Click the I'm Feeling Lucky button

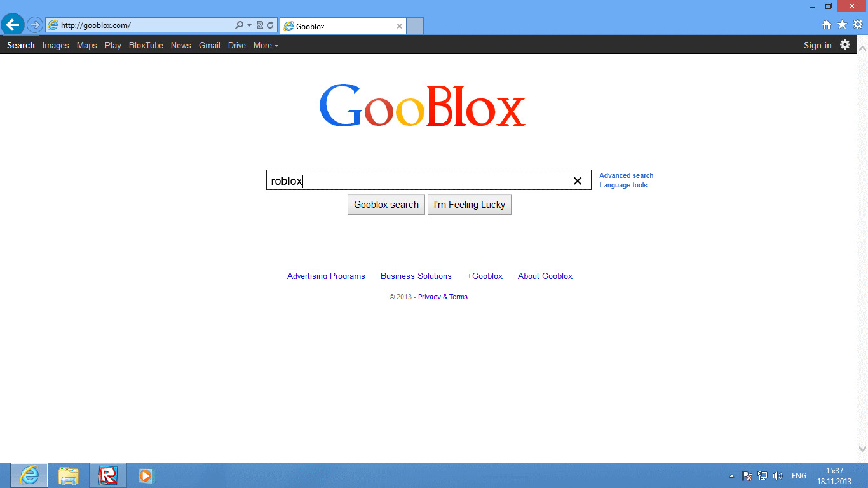470,205
